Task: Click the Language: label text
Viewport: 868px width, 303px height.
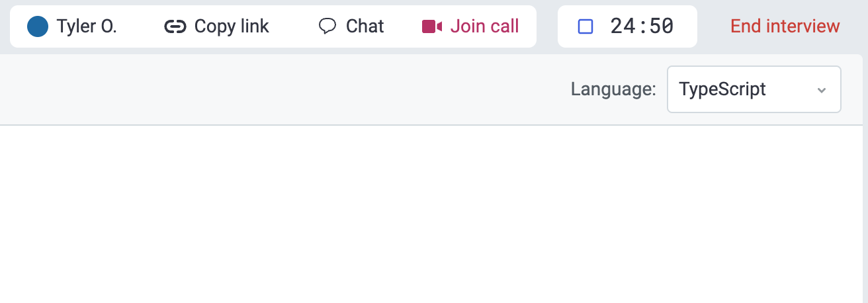Action: pyautogui.click(x=613, y=89)
